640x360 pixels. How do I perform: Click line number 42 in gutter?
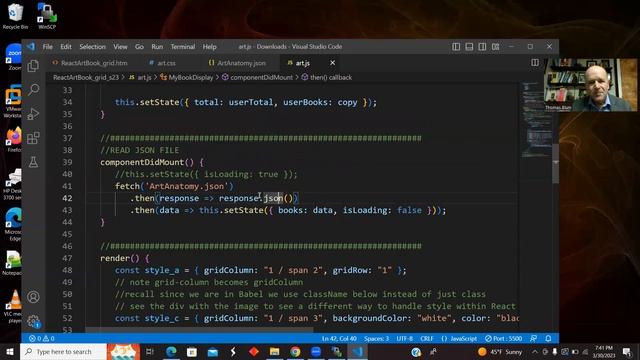tap(67, 198)
